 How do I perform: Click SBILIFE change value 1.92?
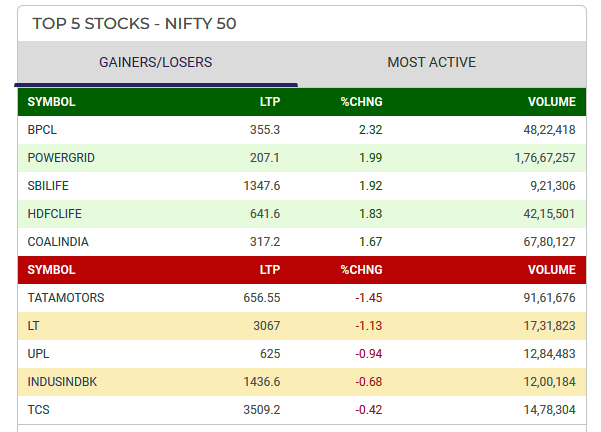[371, 186]
